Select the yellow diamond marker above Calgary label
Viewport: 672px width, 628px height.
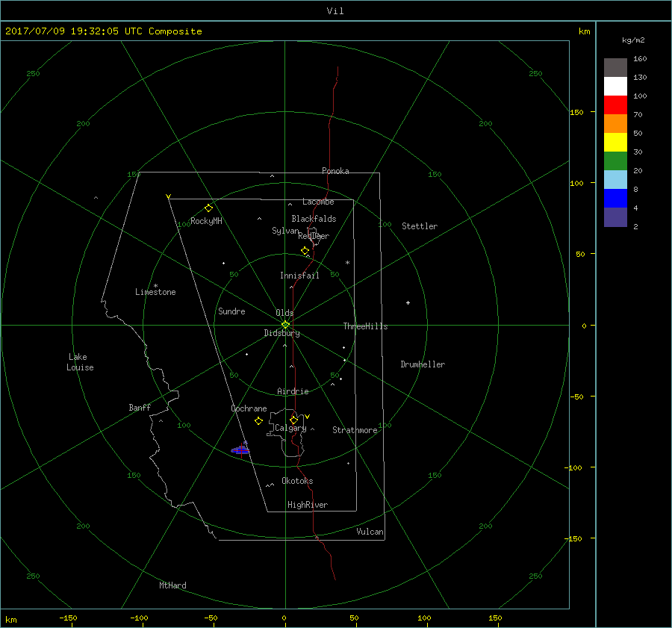coord(294,420)
